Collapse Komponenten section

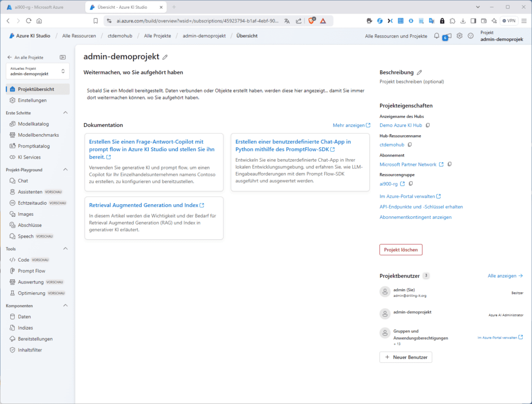[65, 306]
